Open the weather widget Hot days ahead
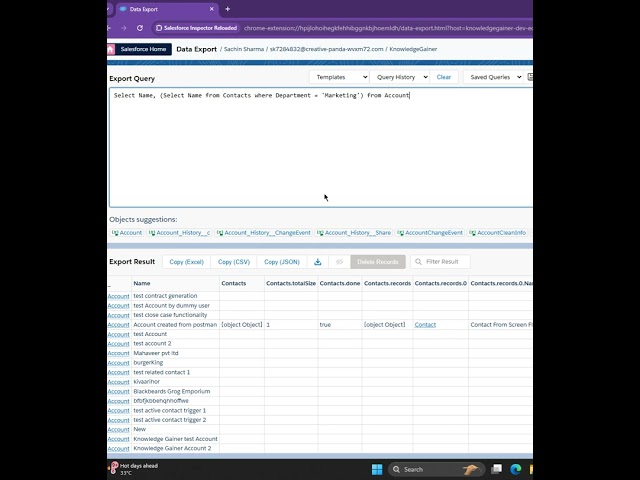 click(133, 469)
